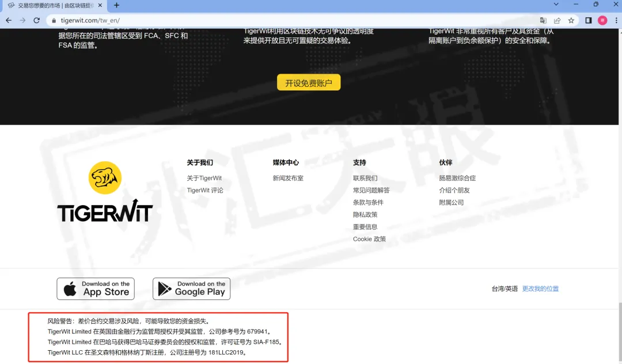Screen dimensions: 622x364
Task: Click the share page icon
Action: point(557,21)
